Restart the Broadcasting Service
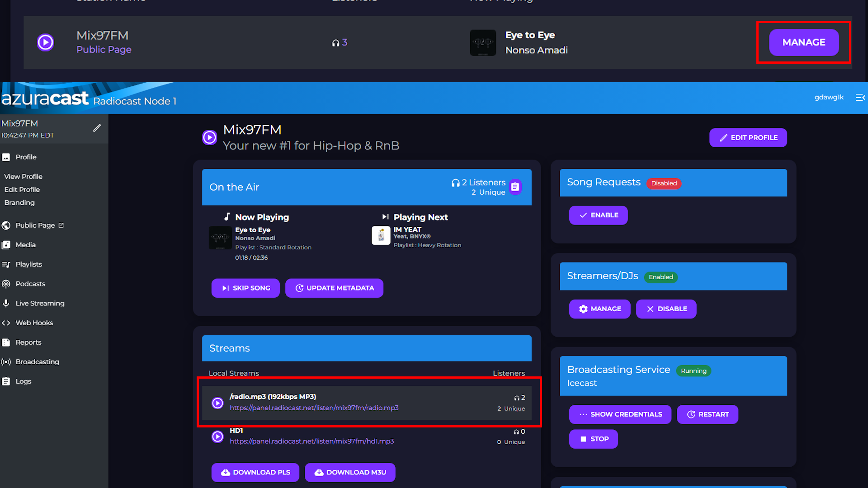This screenshot has height=488, width=868. pyautogui.click(x=708, y=414)
